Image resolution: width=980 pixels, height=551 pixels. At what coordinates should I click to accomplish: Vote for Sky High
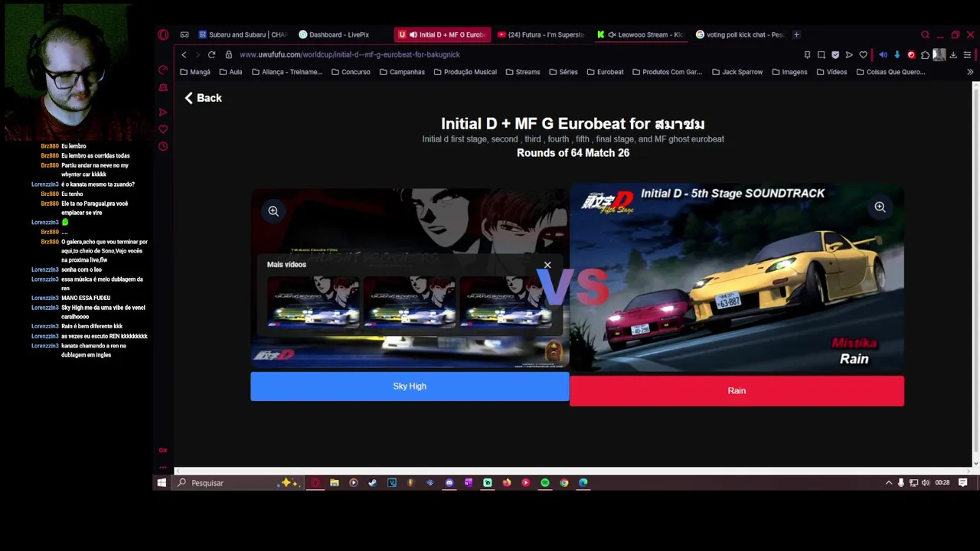click(x=410, y=386)
